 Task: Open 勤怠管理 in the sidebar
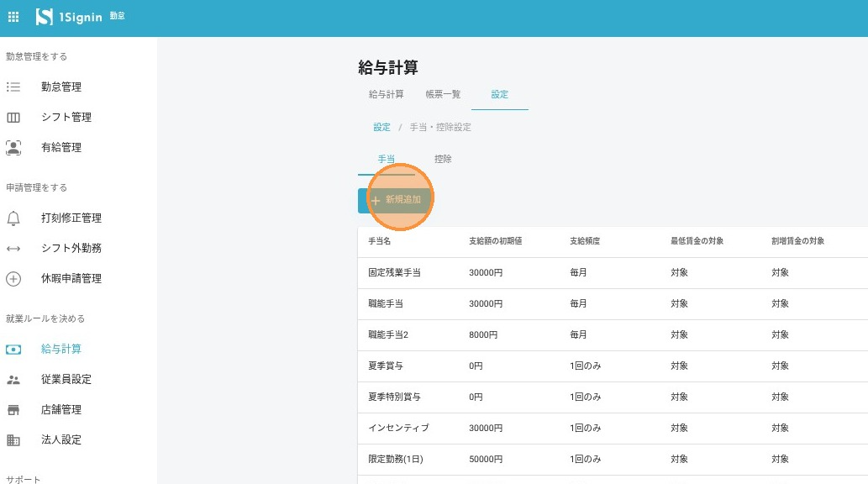[61, 87]
